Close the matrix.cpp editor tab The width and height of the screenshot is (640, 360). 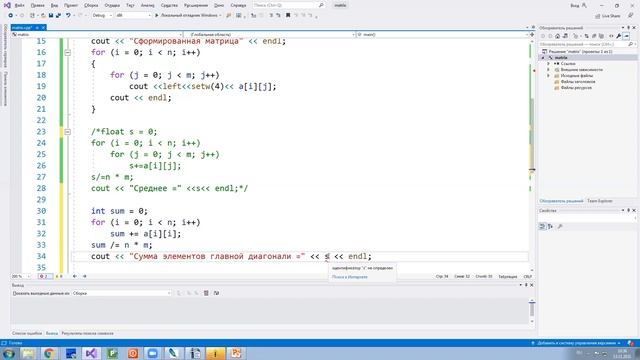pyautogui.click(x=43, y=27)
